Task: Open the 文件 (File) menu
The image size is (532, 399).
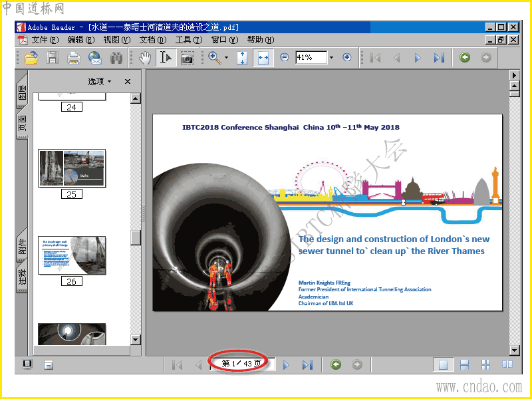Action: click(44, 40)
